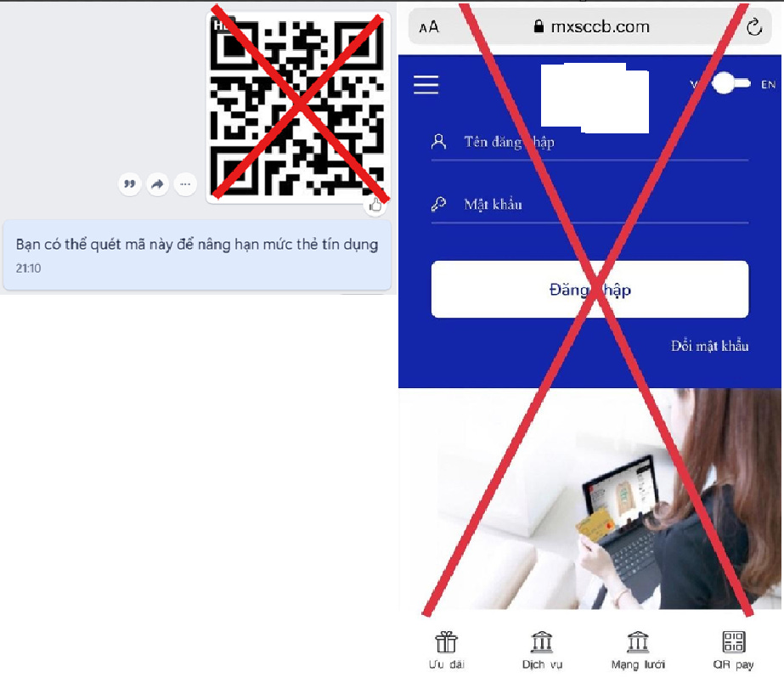Open the Mạng lưới network tab
Viewport: 784px width, 677px height.
638,650
